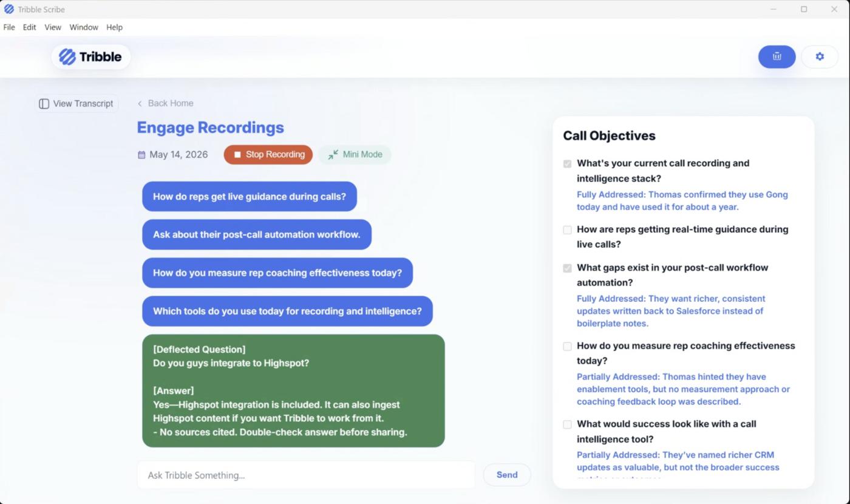The width and height of the screenshot is (850, 504).
Task: Focus the 'Ask Tribble Something...' input field
Action: click(x=306, y=475)
